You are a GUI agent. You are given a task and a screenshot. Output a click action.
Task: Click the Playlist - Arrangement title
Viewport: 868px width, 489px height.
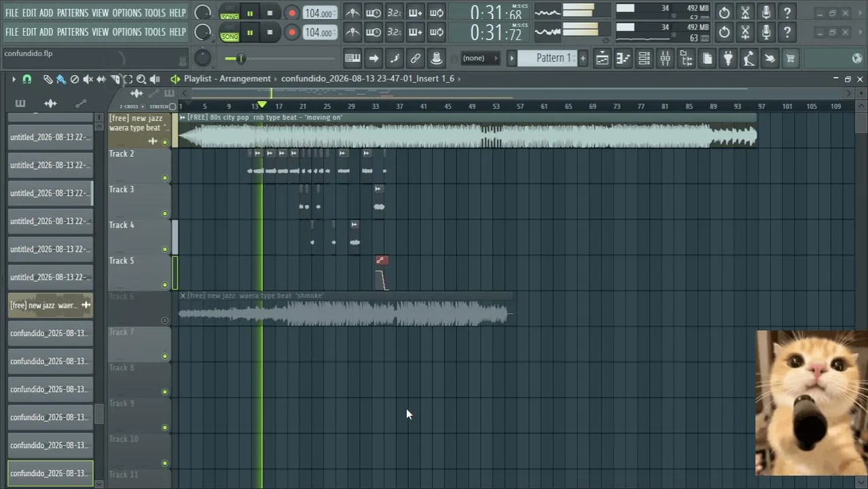pyautogui.click(x=227, y=79)
